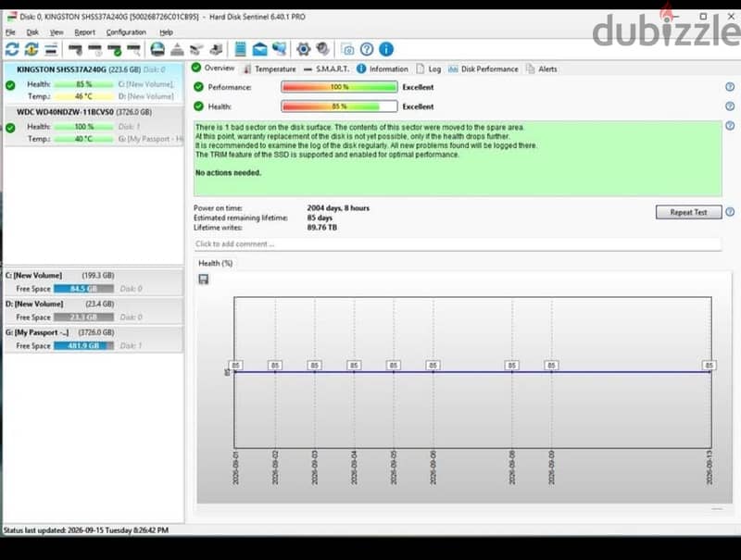Switch to the S.M.A.R.T. tab

tap(326, 68)
